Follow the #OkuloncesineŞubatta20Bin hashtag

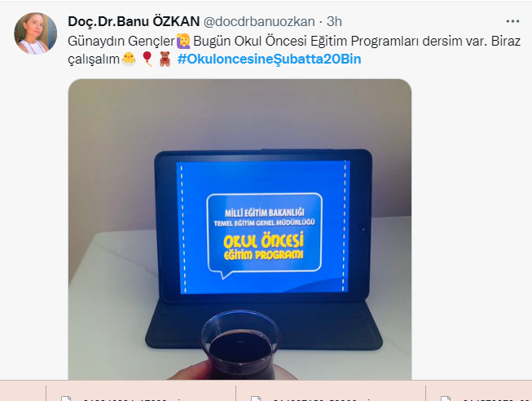pos(270,59)
